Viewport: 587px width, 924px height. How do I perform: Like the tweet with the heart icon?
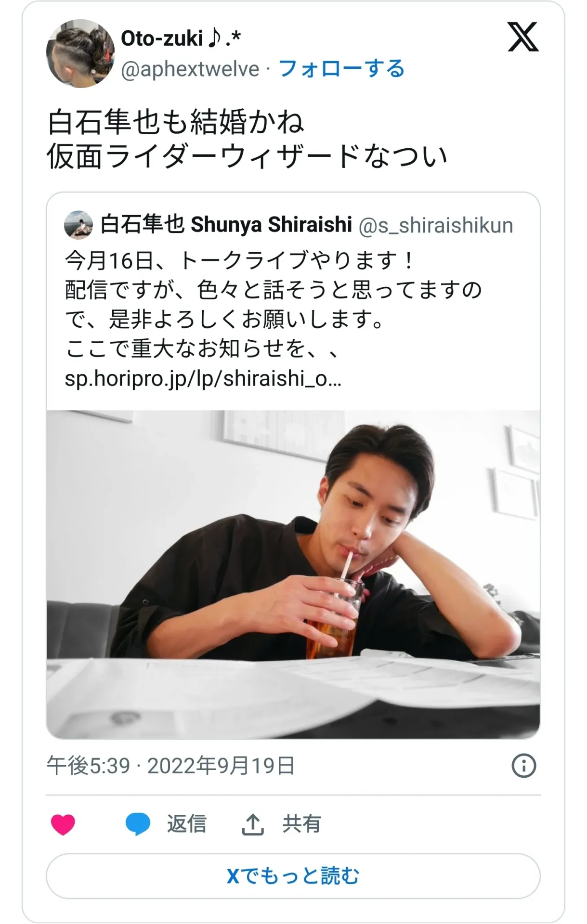click(63, 824)
